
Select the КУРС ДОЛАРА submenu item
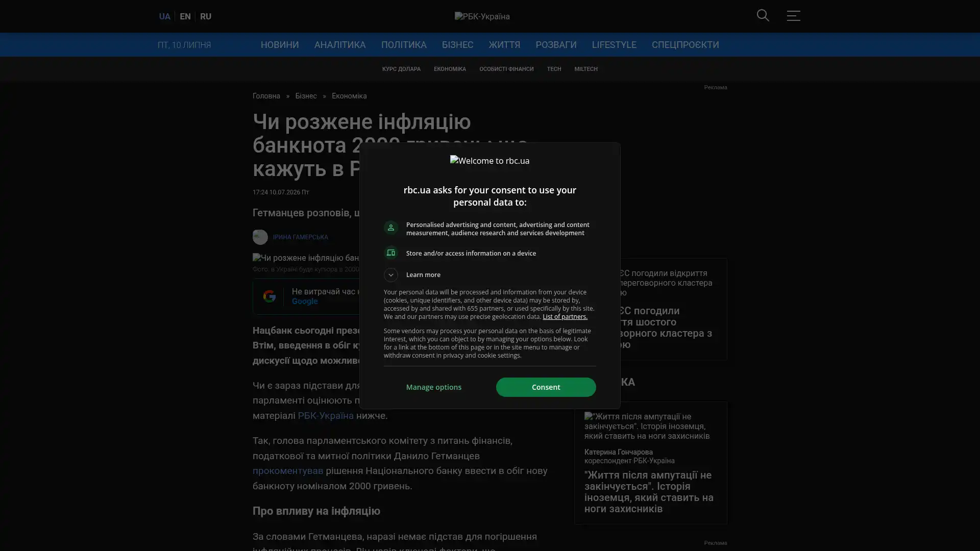coord(401,69)
